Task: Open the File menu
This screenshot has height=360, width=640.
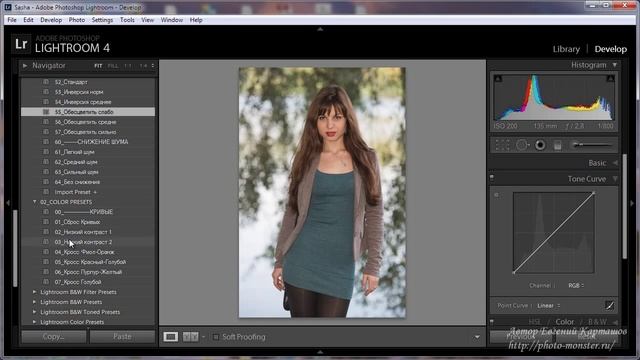Action: click(12, 20)
